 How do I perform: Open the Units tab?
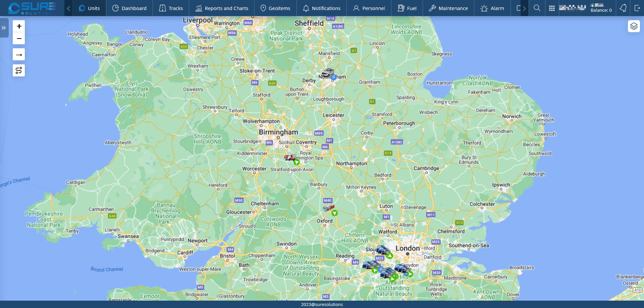[89, 8]
